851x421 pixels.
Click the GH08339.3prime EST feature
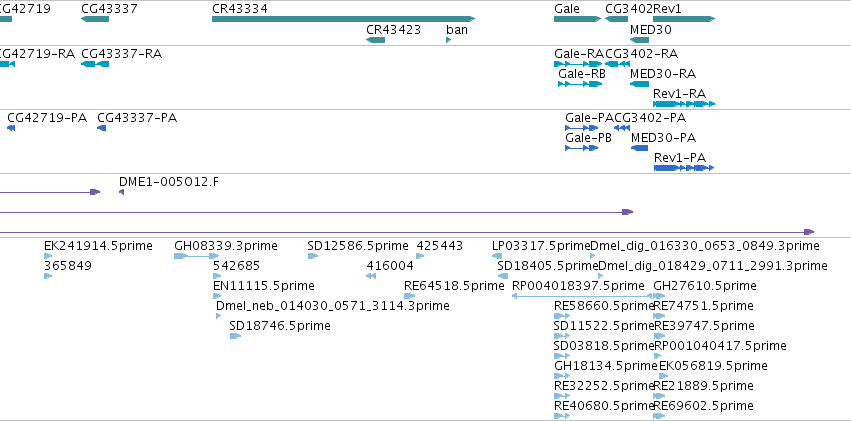[x=196, y=256]
